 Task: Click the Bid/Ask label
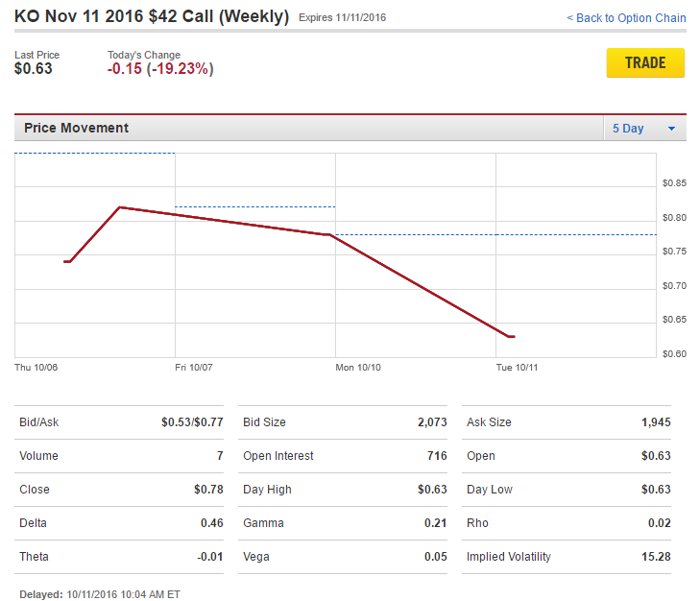pyautogui.click(x=38, y=422)
